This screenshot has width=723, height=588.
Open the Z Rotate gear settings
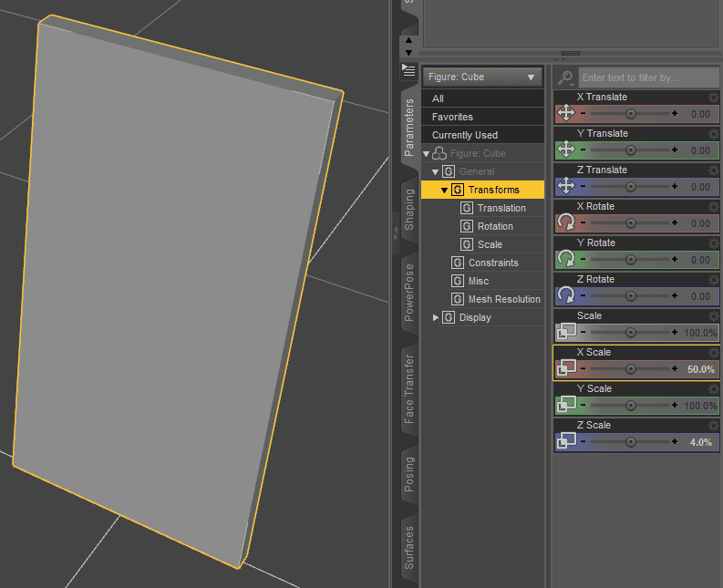click(x=714, y=280)
